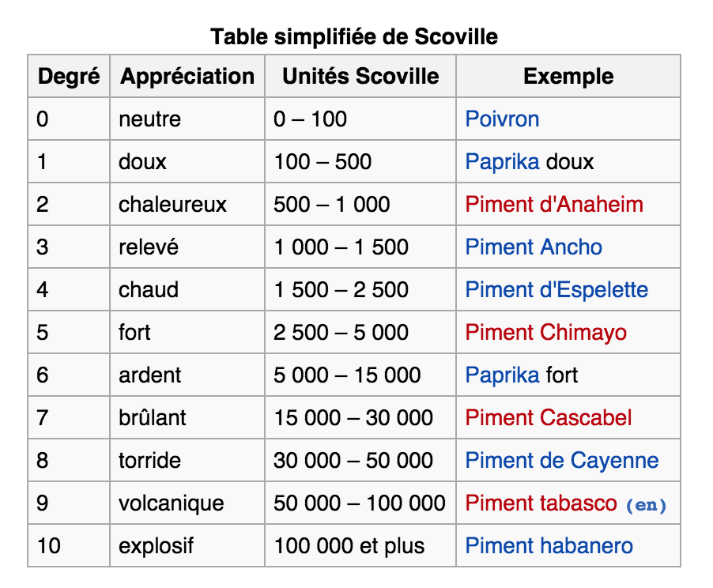
Task: Click Paprika link in the fort row
Action: tap(502, 375)
